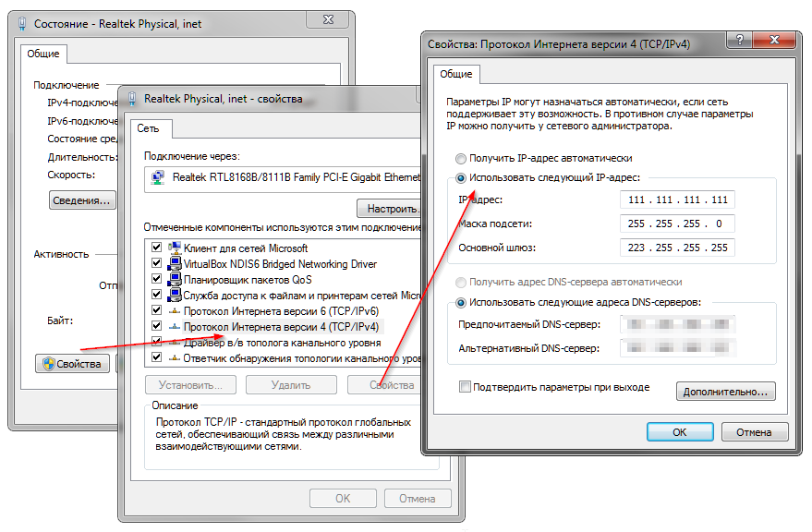Viewport: 812px width, 532px height.
Task: Select 'Протокол Интернета версии 4 (TCP/IPv4)' row
Action: click(x=281, y=327)
